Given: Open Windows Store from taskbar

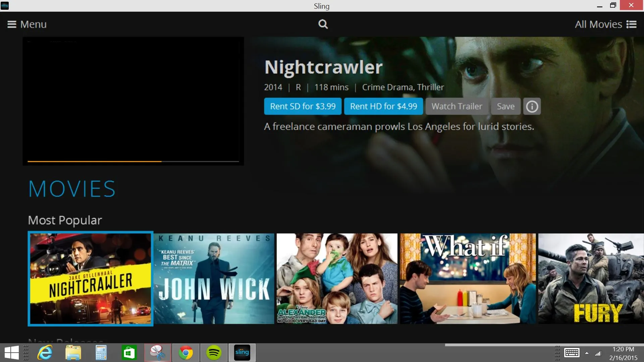Looking at the screenshot, I should (x=129, y=353).
